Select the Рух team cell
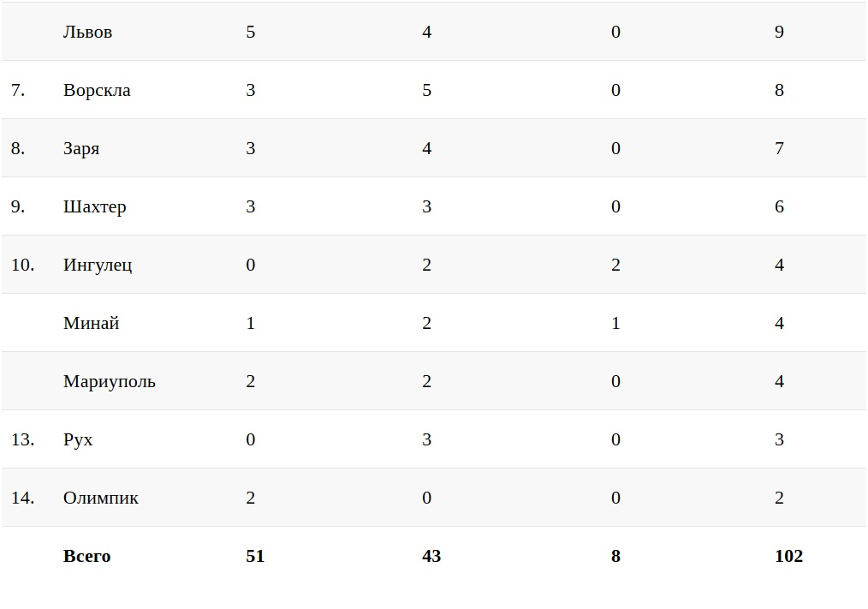 (x=78, y=440)
